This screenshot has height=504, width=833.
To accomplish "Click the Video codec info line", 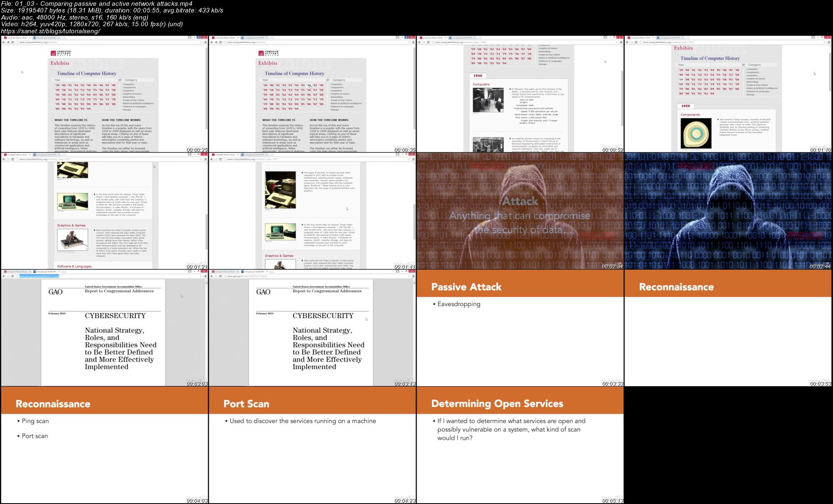I will 92,24.
